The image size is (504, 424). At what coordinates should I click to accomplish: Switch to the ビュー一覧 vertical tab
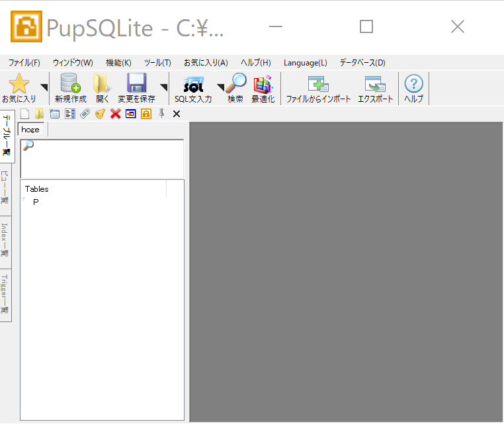coord(5,189)
